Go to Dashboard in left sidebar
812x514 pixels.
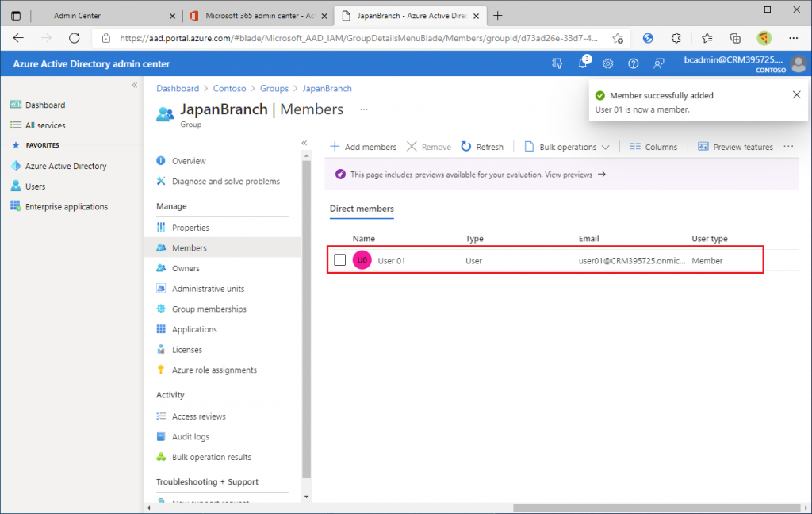coord(45,105)
